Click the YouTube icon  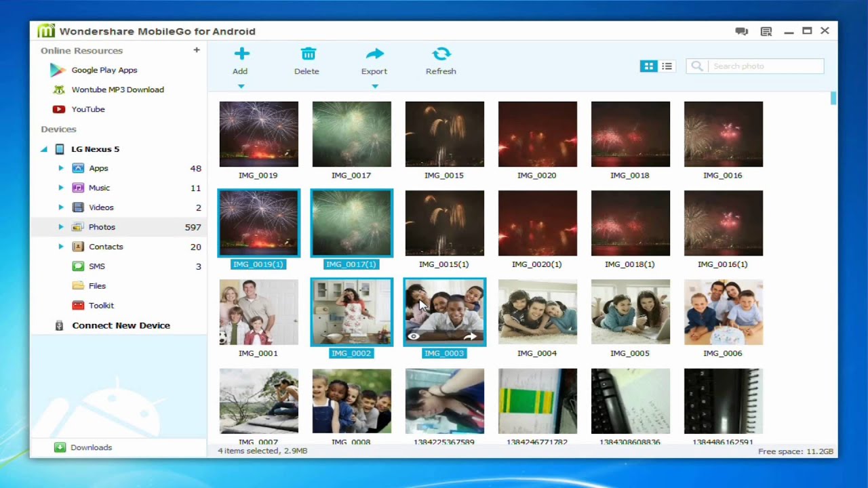pyautogui.click(x=59, y=109)
